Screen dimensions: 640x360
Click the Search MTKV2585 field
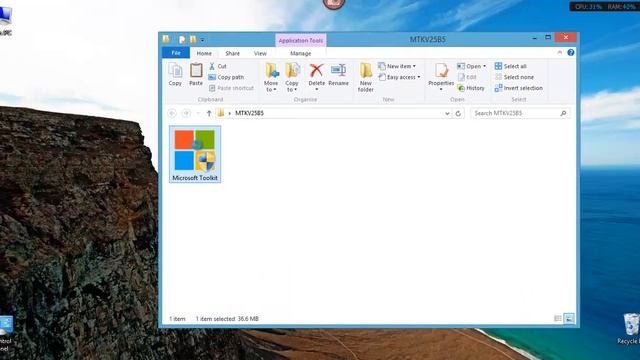pos(520,113)
